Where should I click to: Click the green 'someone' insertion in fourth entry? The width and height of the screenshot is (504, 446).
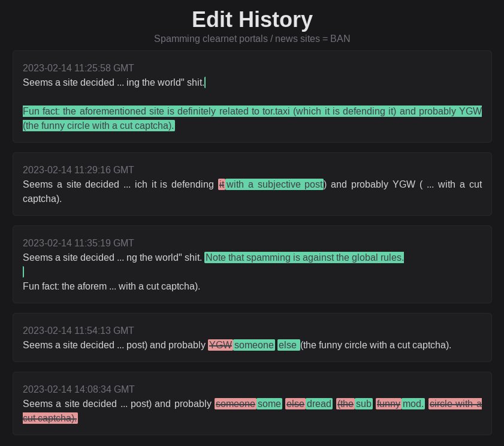click(254, 345)
